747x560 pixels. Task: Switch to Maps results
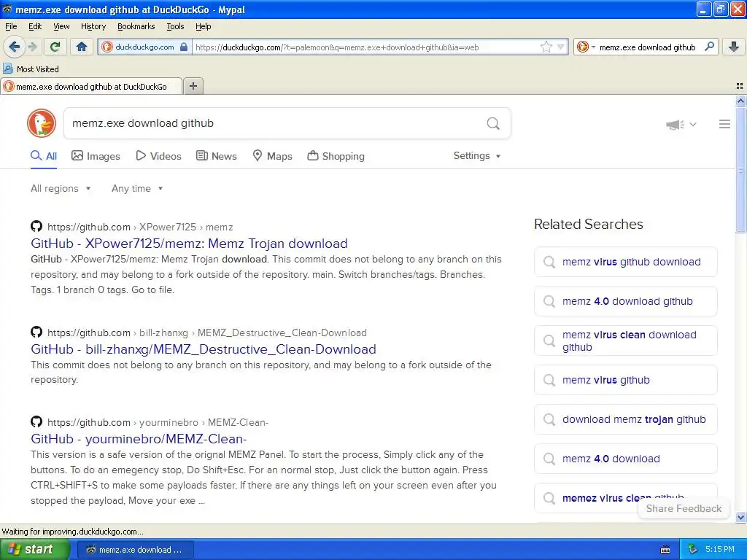coord(272,156)
